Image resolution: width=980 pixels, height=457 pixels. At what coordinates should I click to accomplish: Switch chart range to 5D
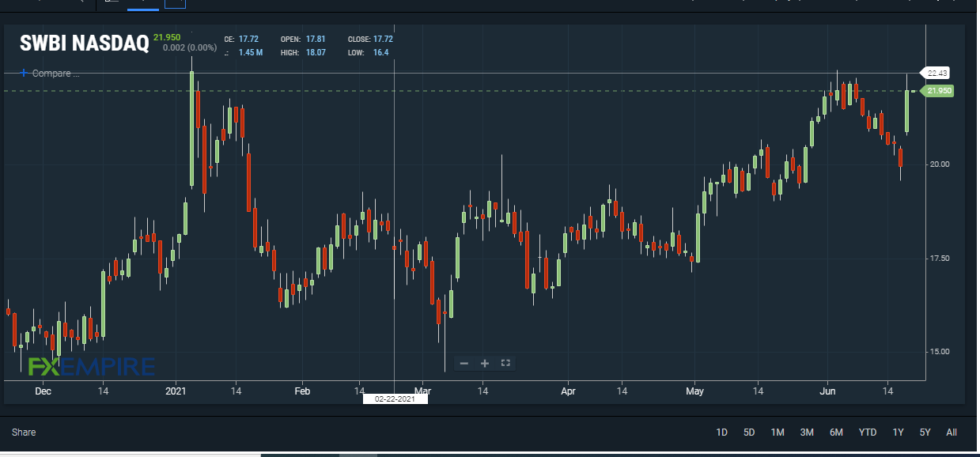coord(749,432)
